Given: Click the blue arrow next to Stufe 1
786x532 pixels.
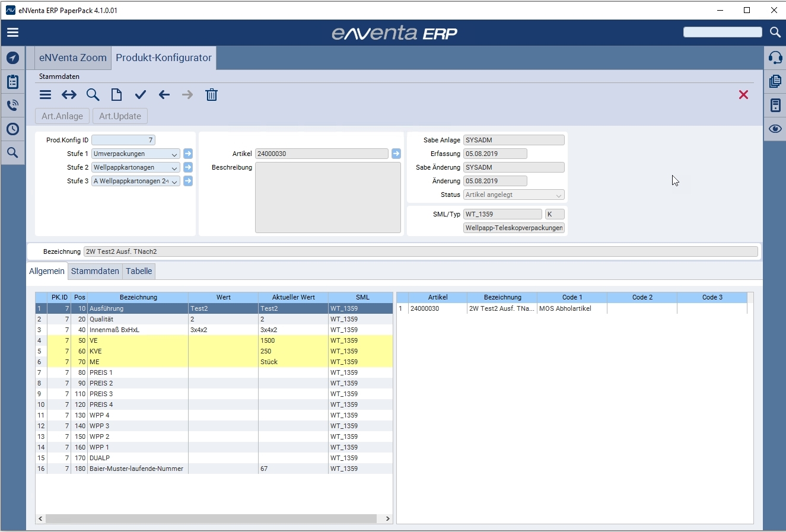Looking at the screenshot, I should coord(188,154).
